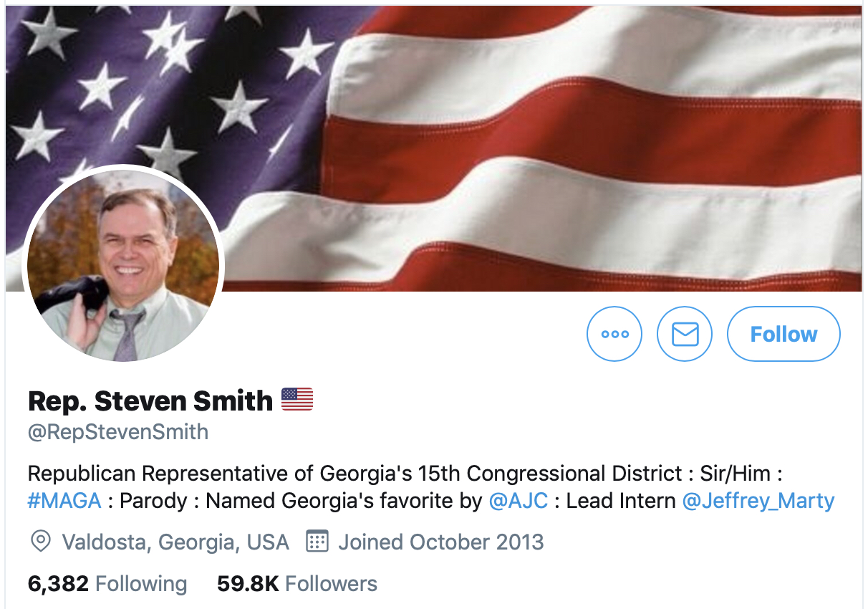The image size is (868, 609).
Task: Click the flag emoji beside the name
Action: click(x=297, y=399)
